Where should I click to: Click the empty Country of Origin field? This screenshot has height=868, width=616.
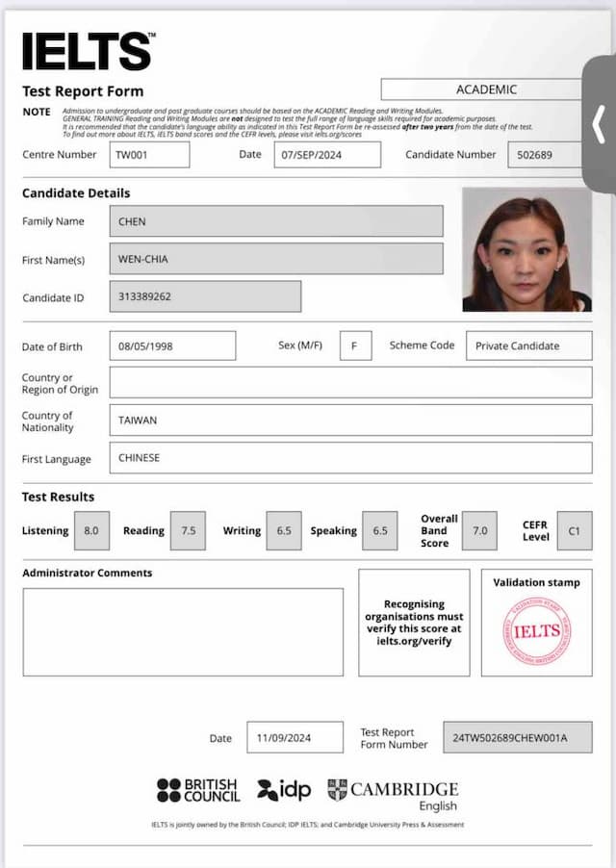click(350, 382)
